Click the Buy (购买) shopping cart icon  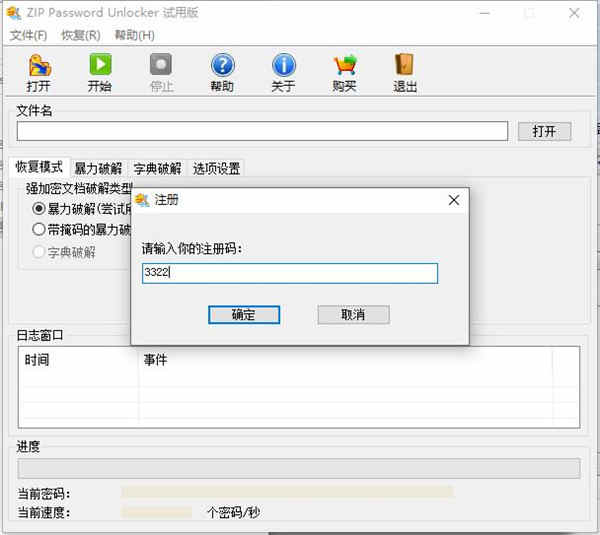[x=344, y=73]
